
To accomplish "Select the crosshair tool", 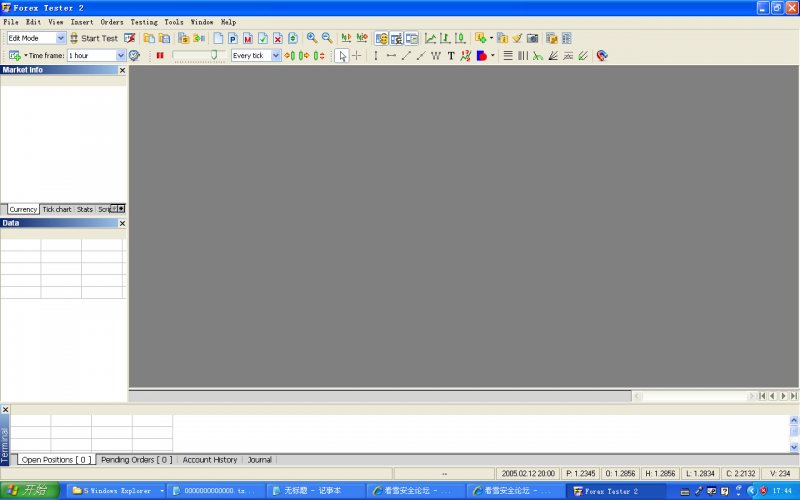I will pyautogui.click(x=357, y=56).
